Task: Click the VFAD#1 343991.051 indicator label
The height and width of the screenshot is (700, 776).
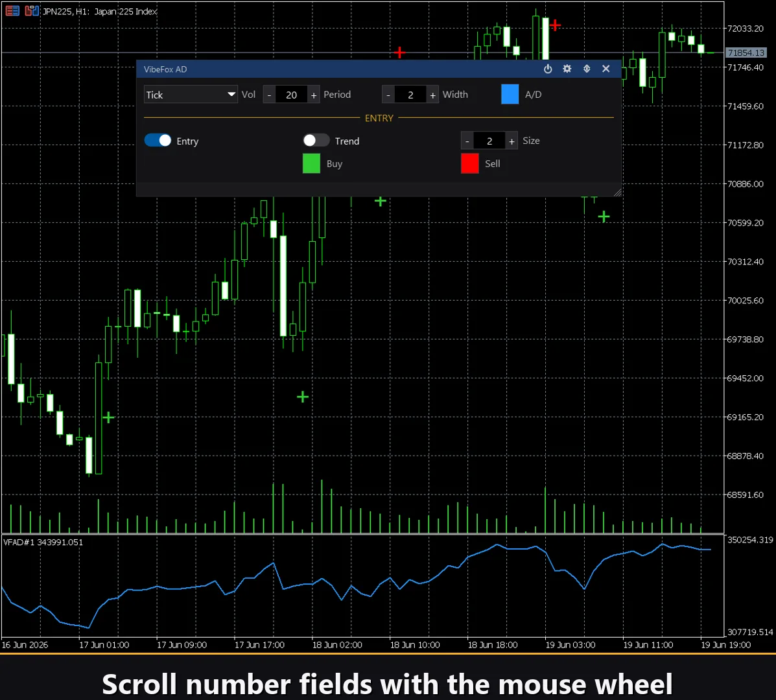Action: [43, 542]
